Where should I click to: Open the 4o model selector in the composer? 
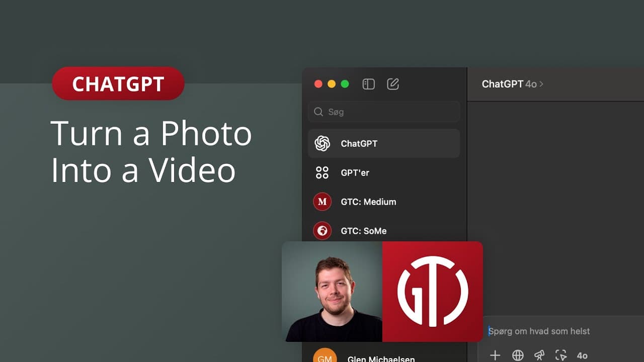(x=583, y=355)
